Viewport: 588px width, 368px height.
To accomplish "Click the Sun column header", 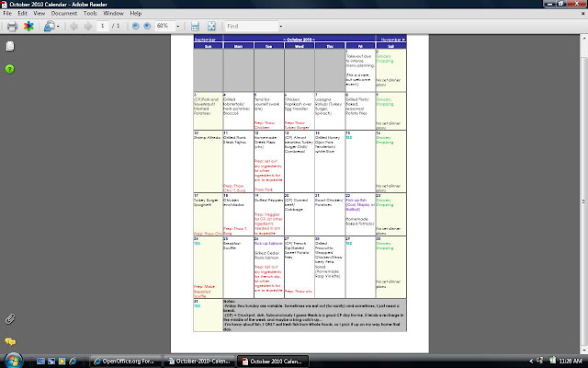I will [x=209, y=46].
